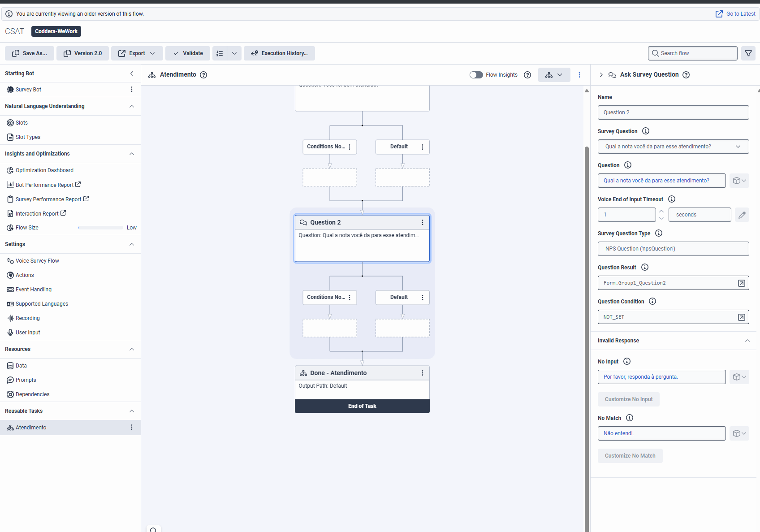Collapse the Invalid Response section

pos(747,341)
